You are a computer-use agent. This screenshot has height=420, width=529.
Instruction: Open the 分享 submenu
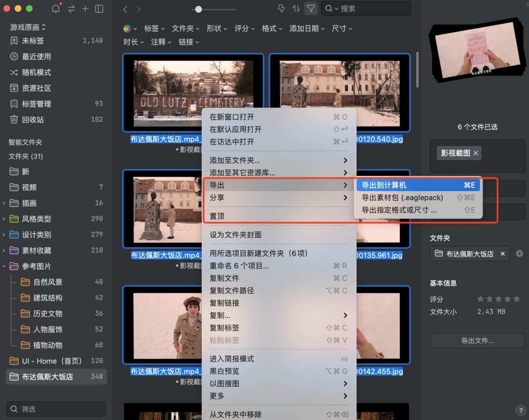pyautogui.click(x=279, y=198)
